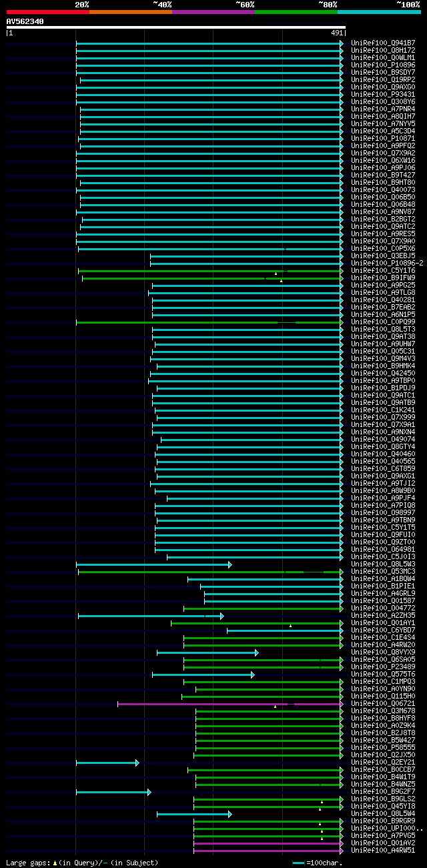The height and width of the screenshot is (868, 427).
Task: Select the UniRef100_A9PG25 label
Action: click(x=383, y=285)
